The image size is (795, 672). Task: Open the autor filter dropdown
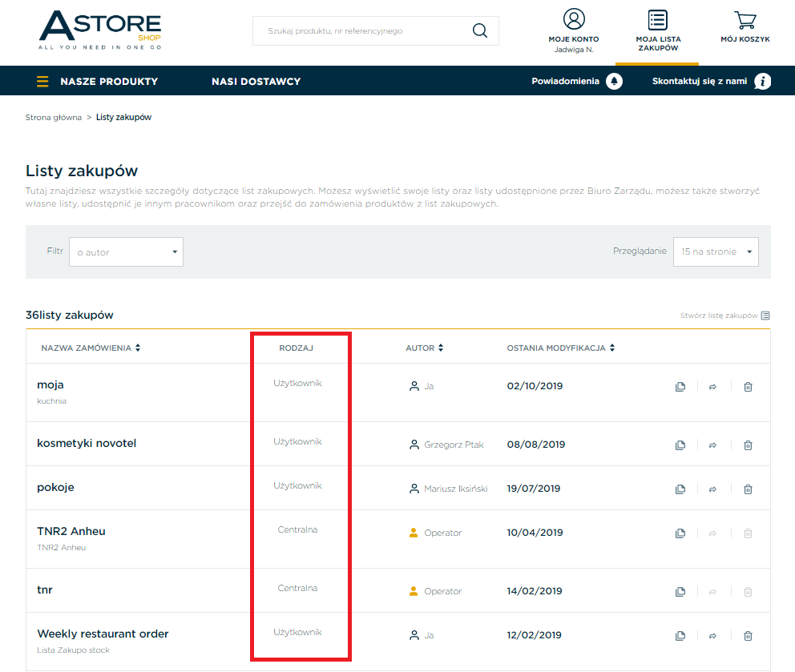127,251
